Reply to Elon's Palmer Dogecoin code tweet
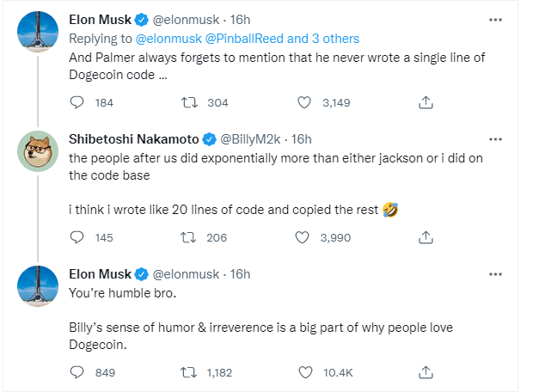Image resolution: width=539 pixels, height=392 pixels. click(77, 102)
